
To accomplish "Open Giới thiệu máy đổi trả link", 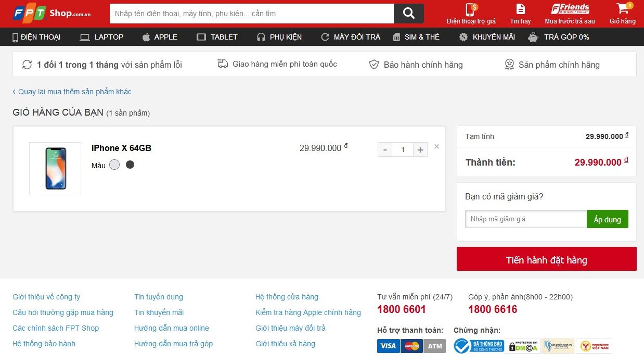I will click(290, 328).
